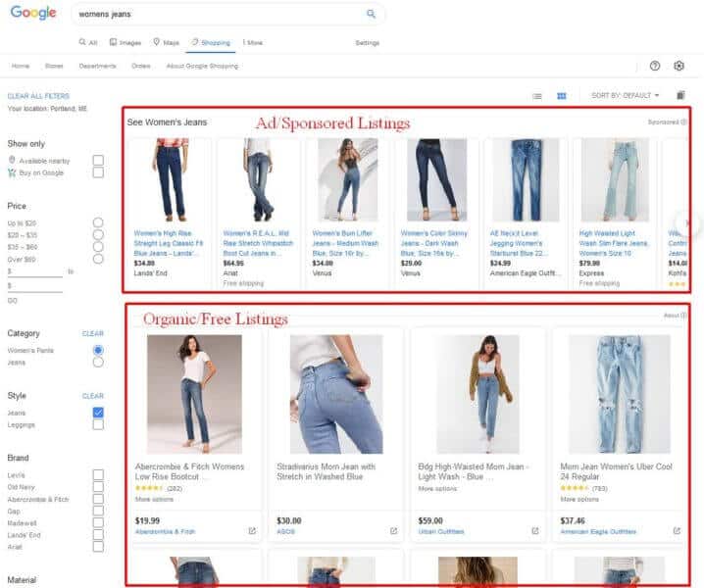Click the maximum price input field
Image resolution: width=704 pixels, height=588 pixels.
35,286
